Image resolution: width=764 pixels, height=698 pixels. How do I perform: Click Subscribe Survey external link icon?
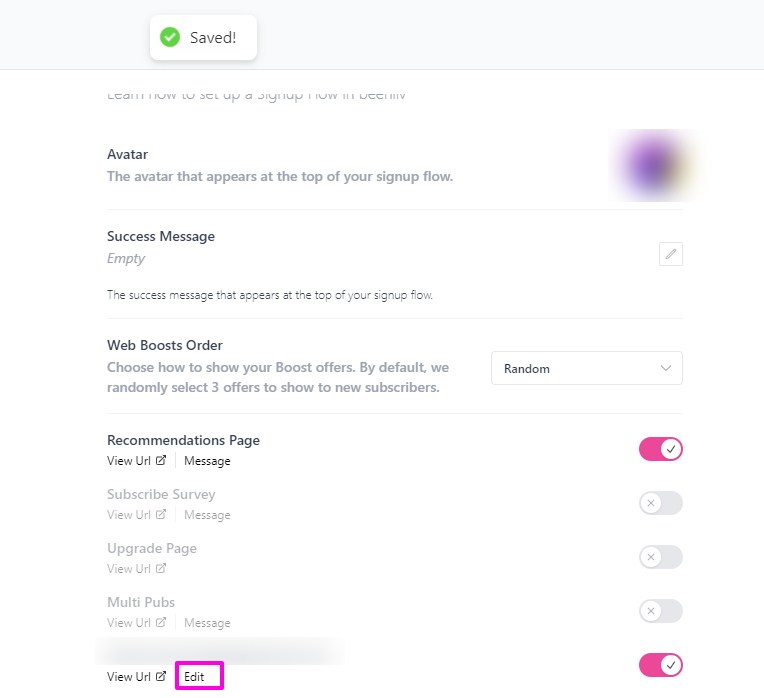(x=161, y=515)
